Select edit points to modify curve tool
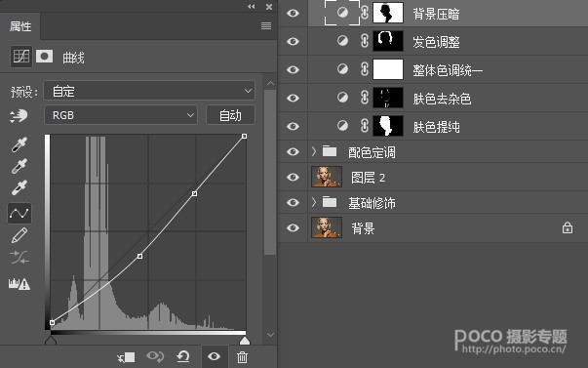The image size is (588, 368). (20, 214)
